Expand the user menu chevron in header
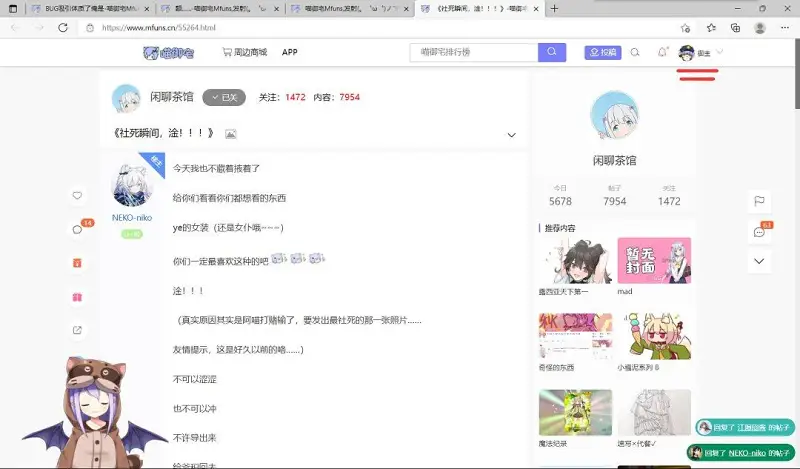Screen dimensions: 800x469 (720, 52)
